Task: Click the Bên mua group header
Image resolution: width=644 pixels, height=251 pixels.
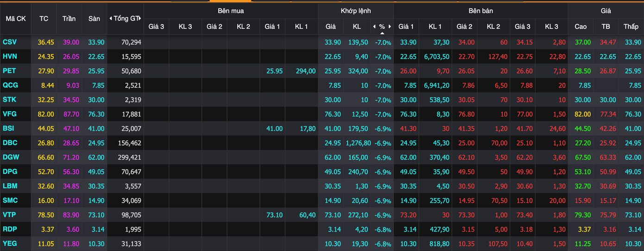Action: pyautogui.click(x=231, y=11)
